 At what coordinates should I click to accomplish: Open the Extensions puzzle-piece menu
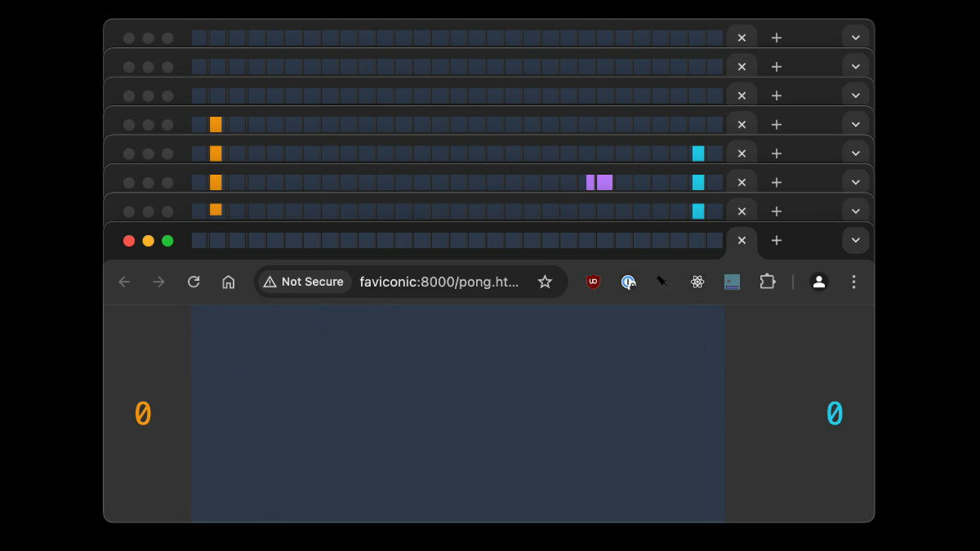[x=768, y=282]
